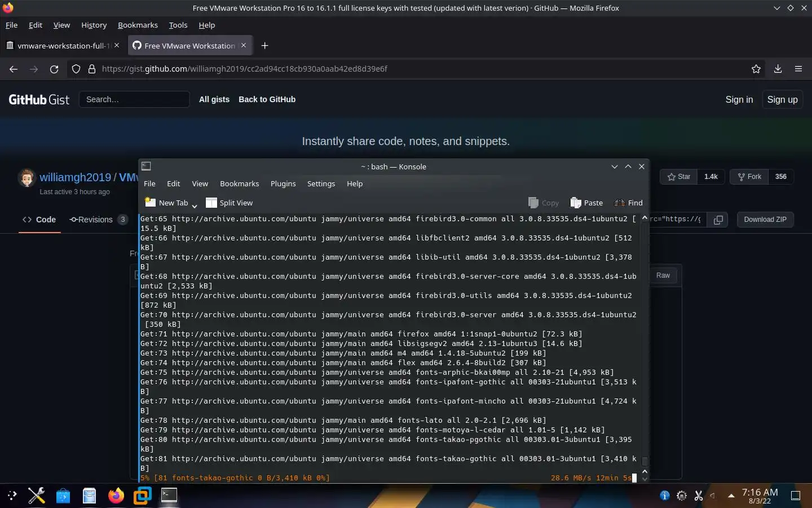Click the Konsole scrollbar handle
Screen dimensions: 812x508
click(x=645, y=461)
